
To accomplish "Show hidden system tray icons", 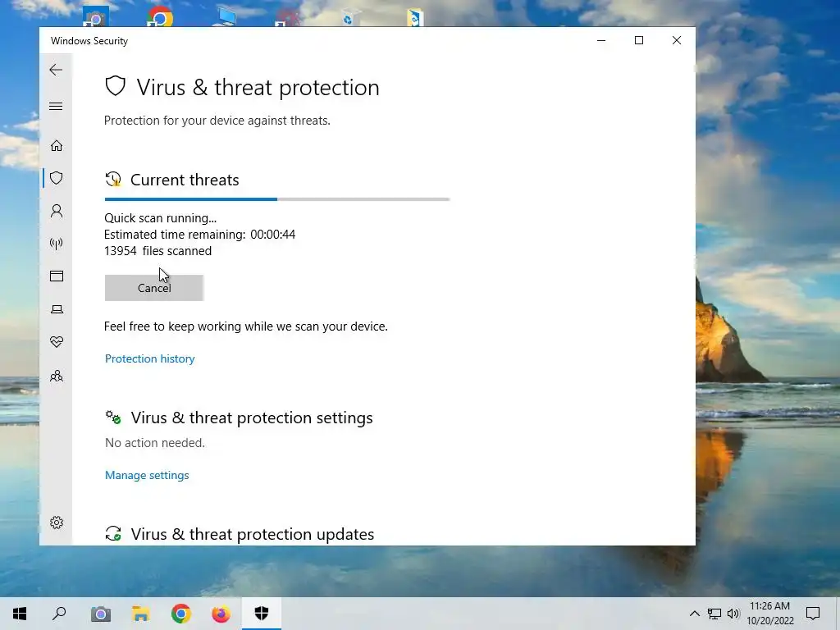I will (x=694, y=614).
